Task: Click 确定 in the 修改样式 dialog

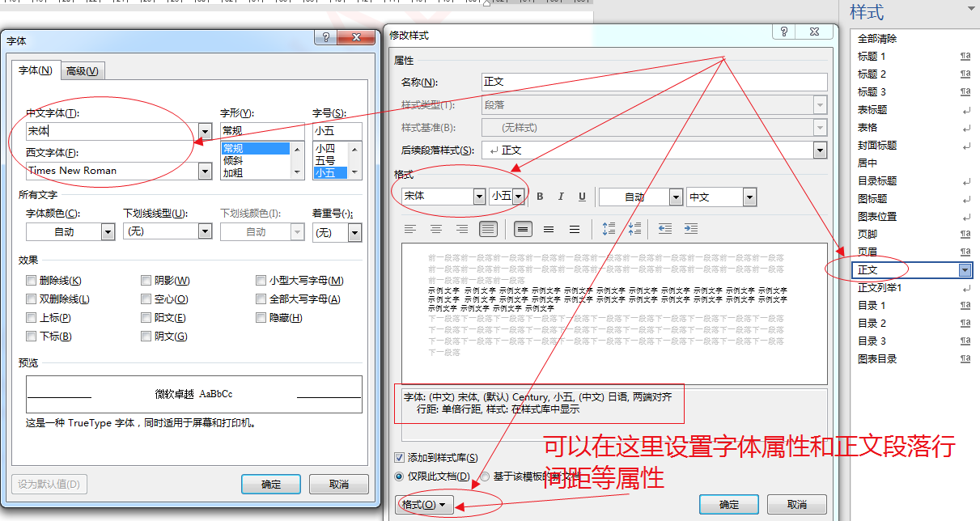Action: click(x=729, y=504)
